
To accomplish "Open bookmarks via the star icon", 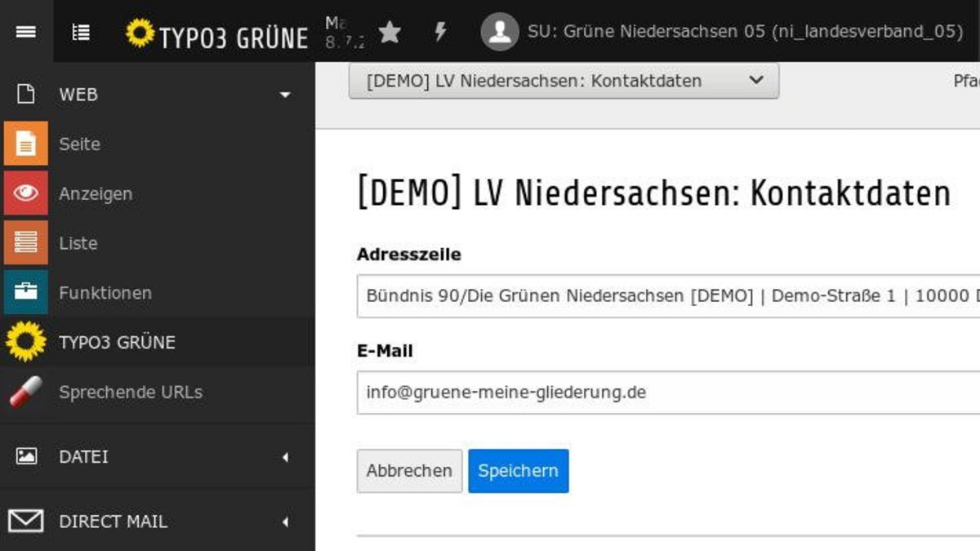I will coord(390,32).
